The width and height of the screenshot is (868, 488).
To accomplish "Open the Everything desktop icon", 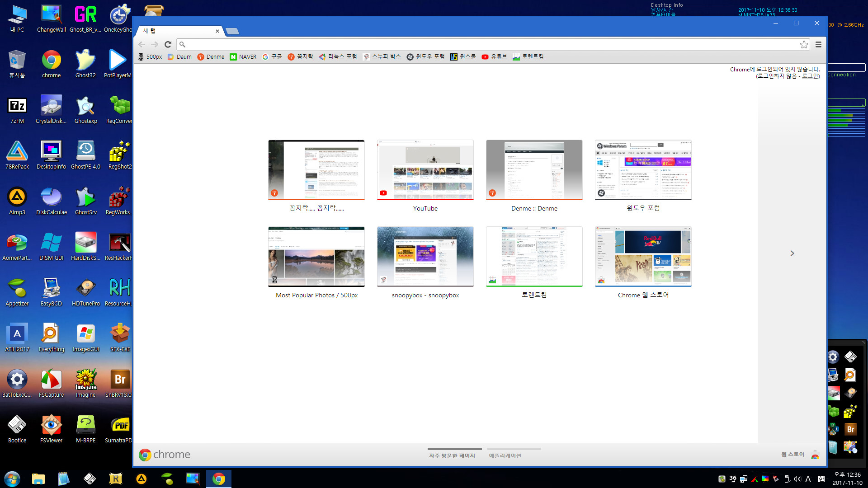I will point(52,338).
